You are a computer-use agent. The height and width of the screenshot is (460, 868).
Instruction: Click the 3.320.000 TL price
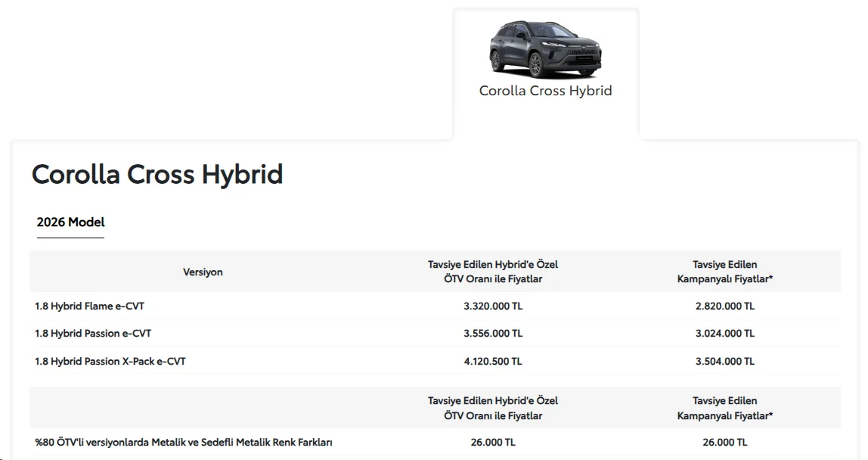pos(493,306)
